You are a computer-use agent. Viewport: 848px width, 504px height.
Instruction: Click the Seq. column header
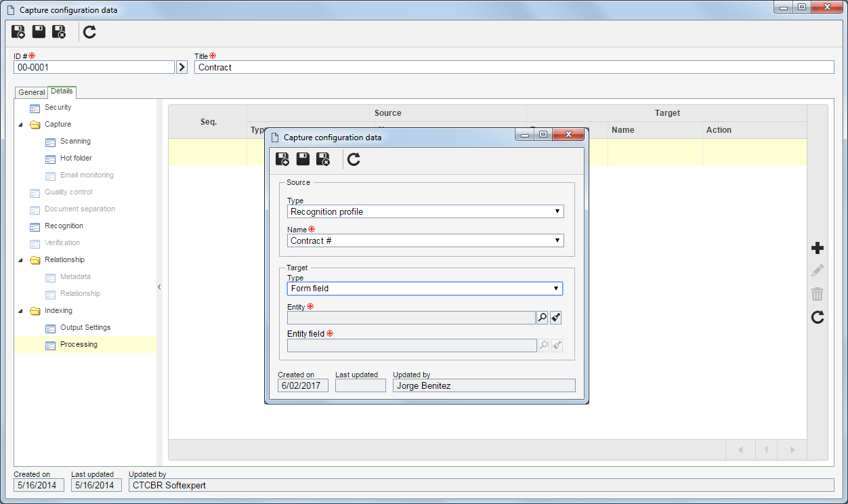click(208, 122)
